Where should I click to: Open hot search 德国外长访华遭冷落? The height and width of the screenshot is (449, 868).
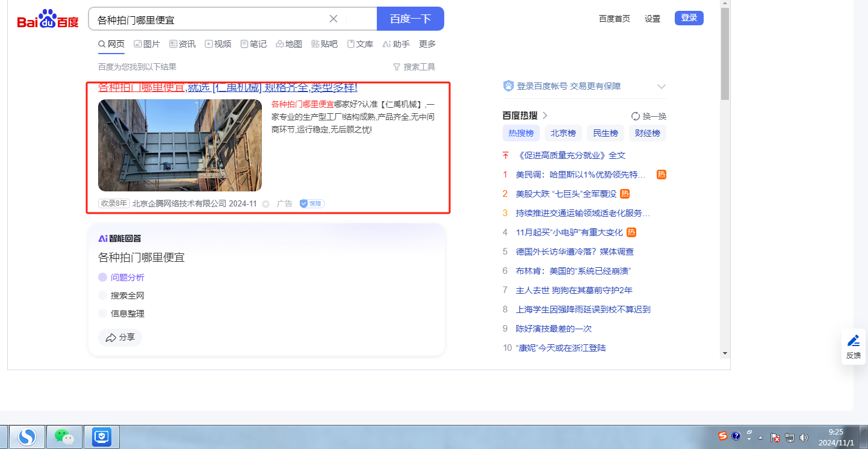[575, 252]
